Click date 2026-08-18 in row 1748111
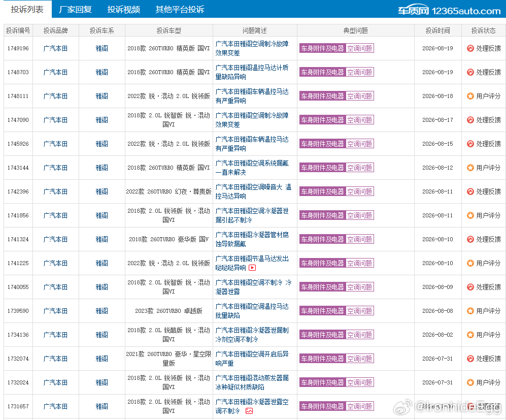This screenshot has height=420, width=506. point(437,96)
